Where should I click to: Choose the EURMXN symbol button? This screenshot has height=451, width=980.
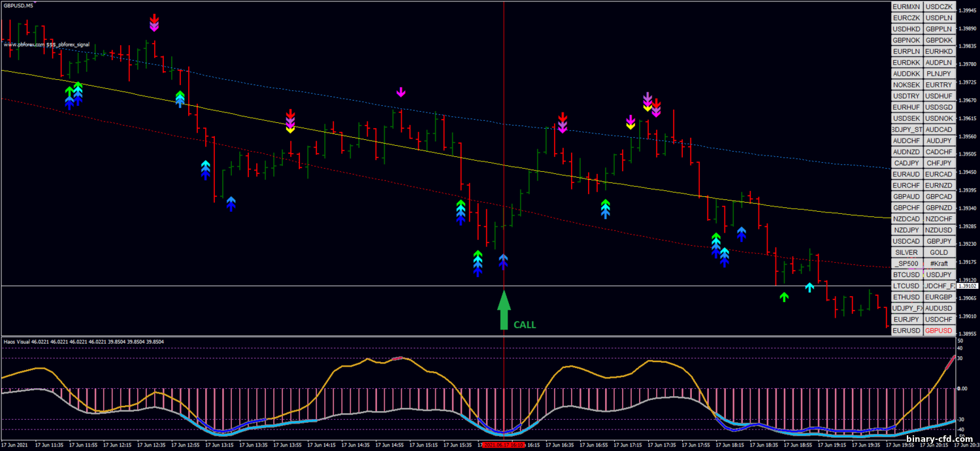point(906,7)
